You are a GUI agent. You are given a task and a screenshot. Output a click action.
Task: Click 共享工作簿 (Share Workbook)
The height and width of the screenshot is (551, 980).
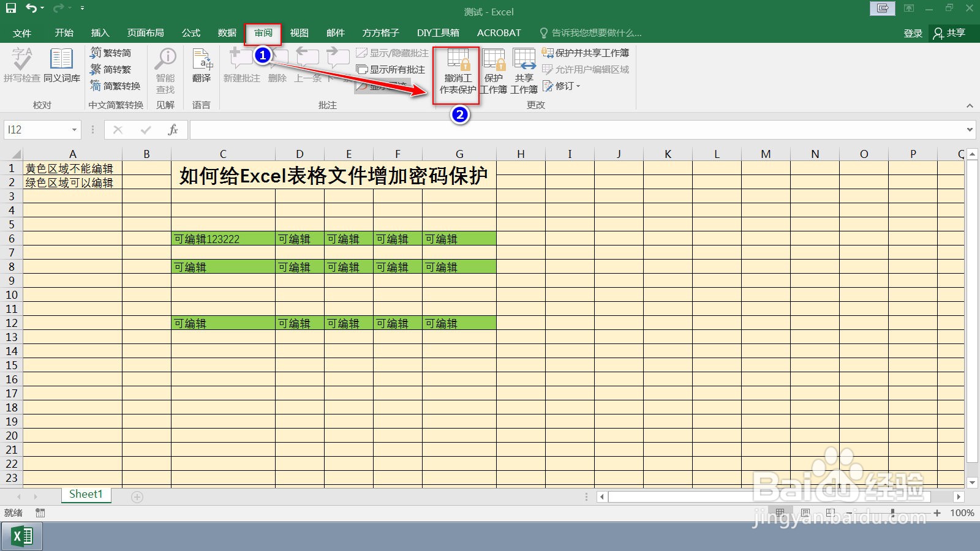tap(525, 70)
